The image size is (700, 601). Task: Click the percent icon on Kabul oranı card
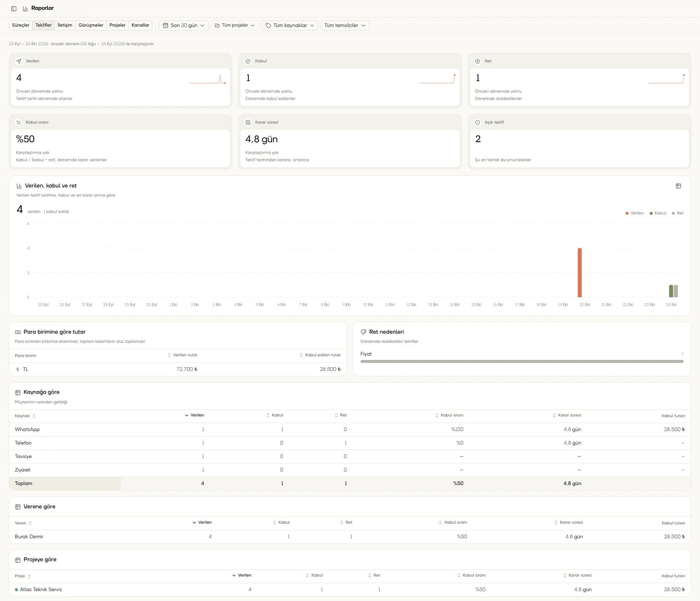click(18, 123)
